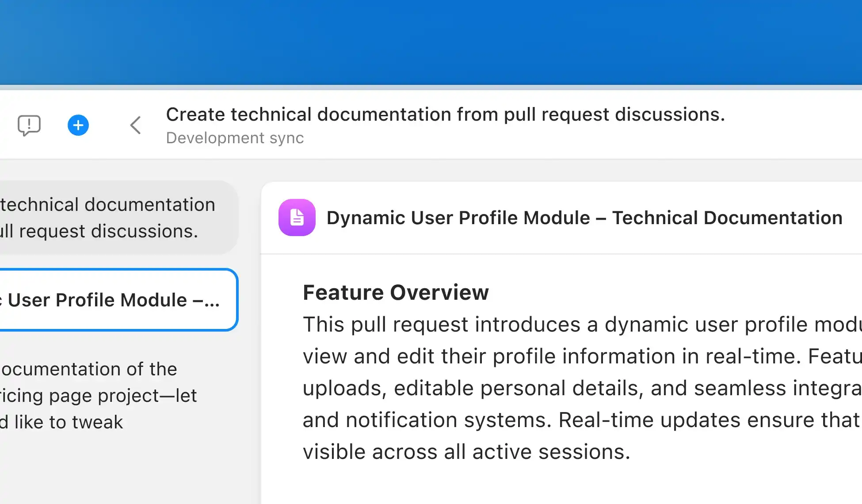Go back using the left chevron
Screen dimensions: 862x504
click(x=136, y=126)
